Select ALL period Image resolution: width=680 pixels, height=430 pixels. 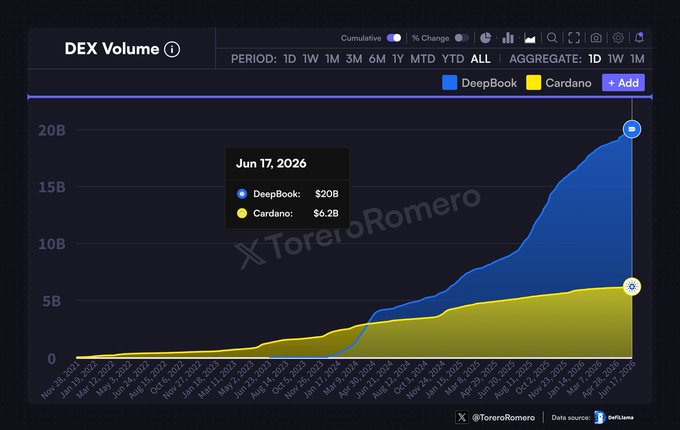tap(481, 59)
